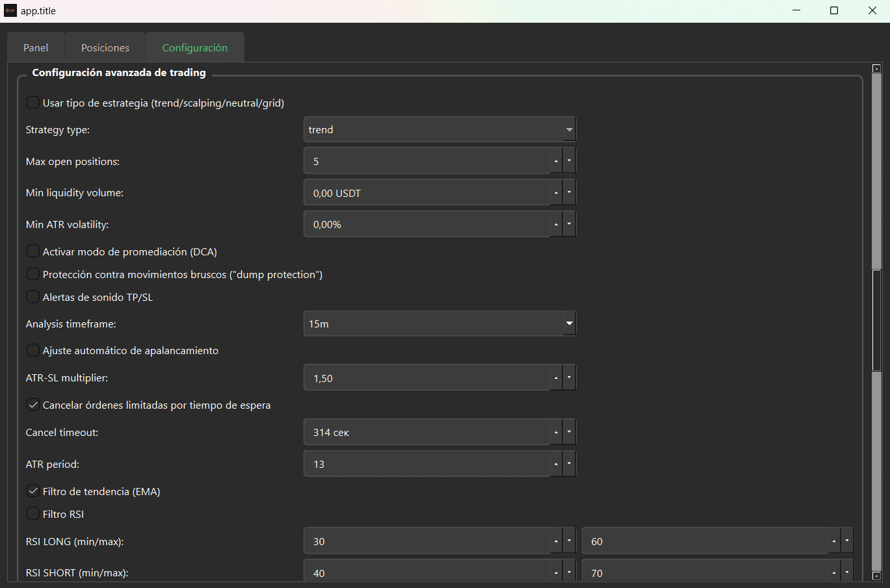Activate the DCA averaging mode
890x588 pixels.
pyautogui.click(x=33, y=251)
